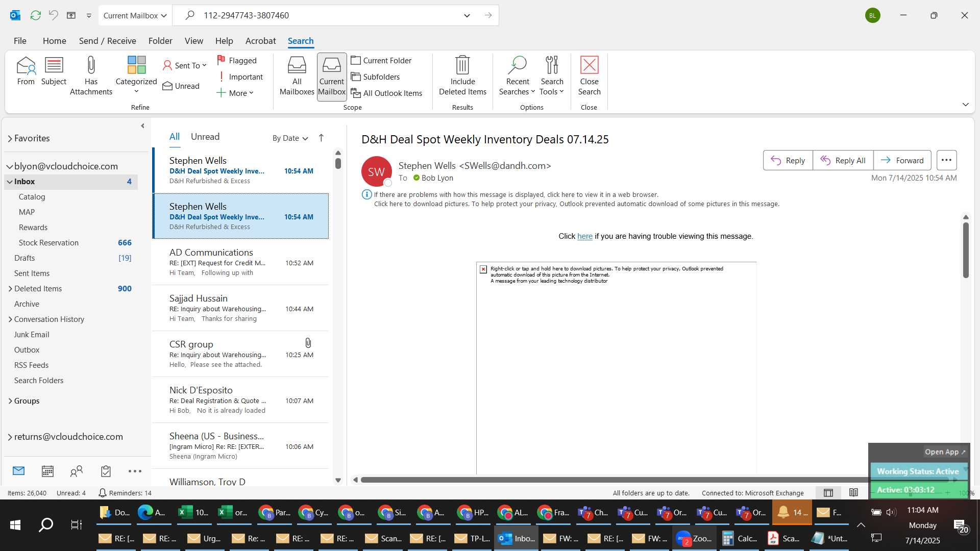Viewport: 980px width, 551px height.
Task: Switch to the View tab
Action: coord(193,41)
